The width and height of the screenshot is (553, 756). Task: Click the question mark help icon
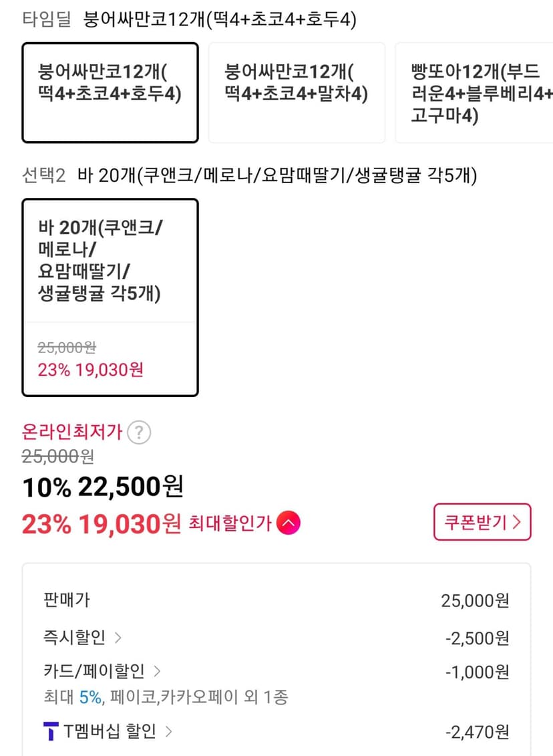[x=139, y=432]
